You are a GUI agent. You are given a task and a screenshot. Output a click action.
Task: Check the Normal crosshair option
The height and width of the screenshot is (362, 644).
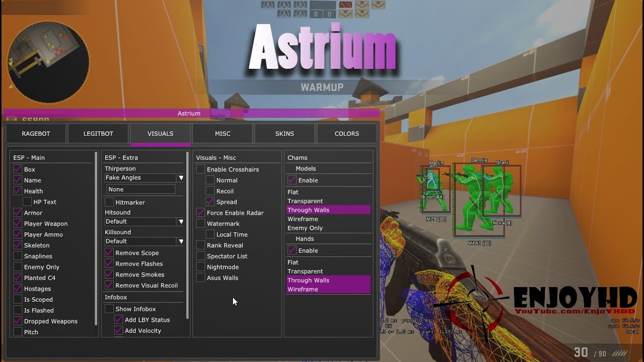tap(210, 180)
